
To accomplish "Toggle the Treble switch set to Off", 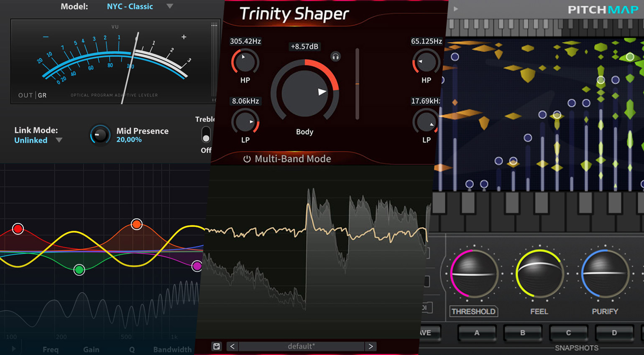I will (x=206, y=134).
